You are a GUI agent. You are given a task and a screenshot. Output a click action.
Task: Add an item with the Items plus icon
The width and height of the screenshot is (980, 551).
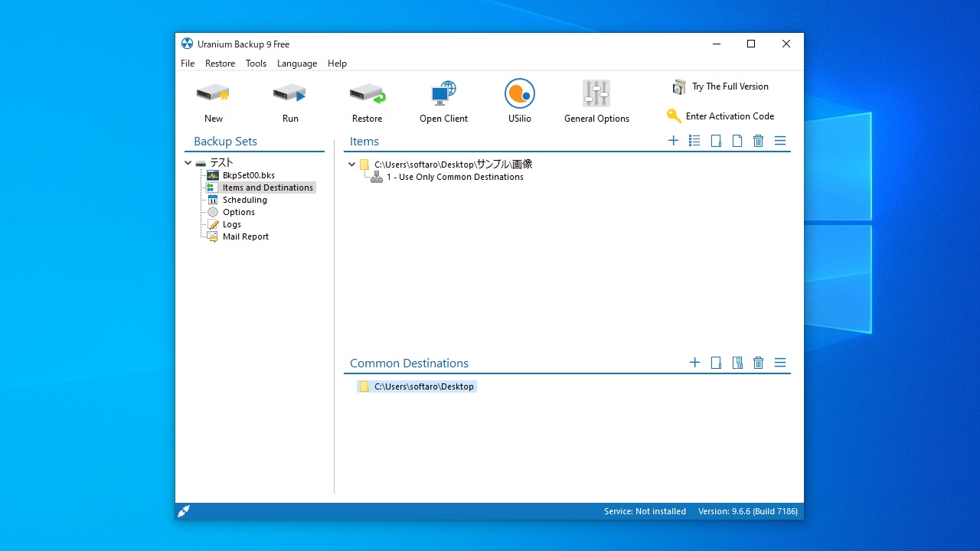673,141
